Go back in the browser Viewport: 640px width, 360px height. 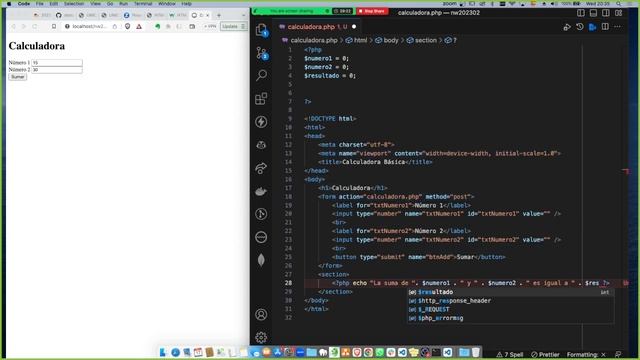pos(13,27)
